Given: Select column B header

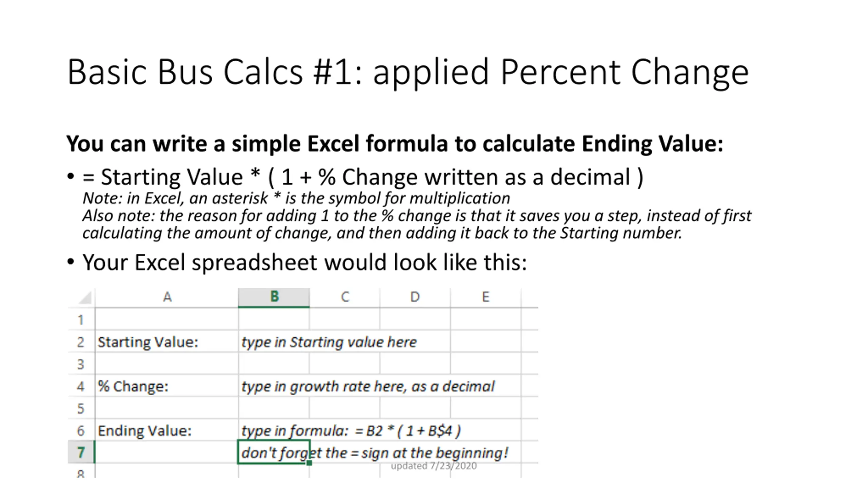Looking at the screenshot, I should coord(274,298).
